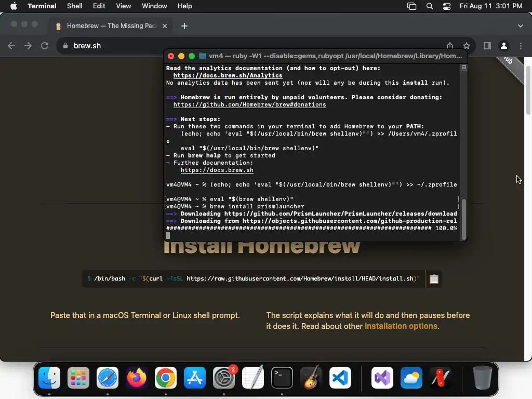Click 'Paste that in a macOS Terminal' text
The image size is (532, 399).
click(145, 315)
